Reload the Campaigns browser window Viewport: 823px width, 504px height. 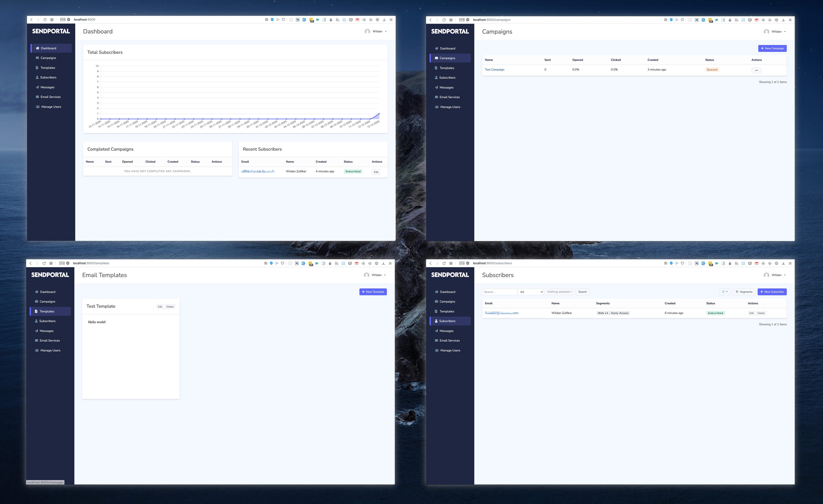coord(444,20)
